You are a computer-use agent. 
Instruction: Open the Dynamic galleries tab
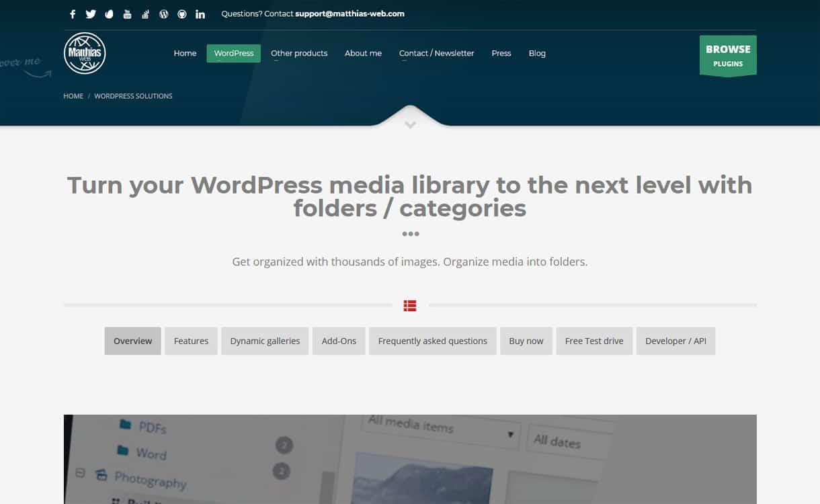point(265,341)
